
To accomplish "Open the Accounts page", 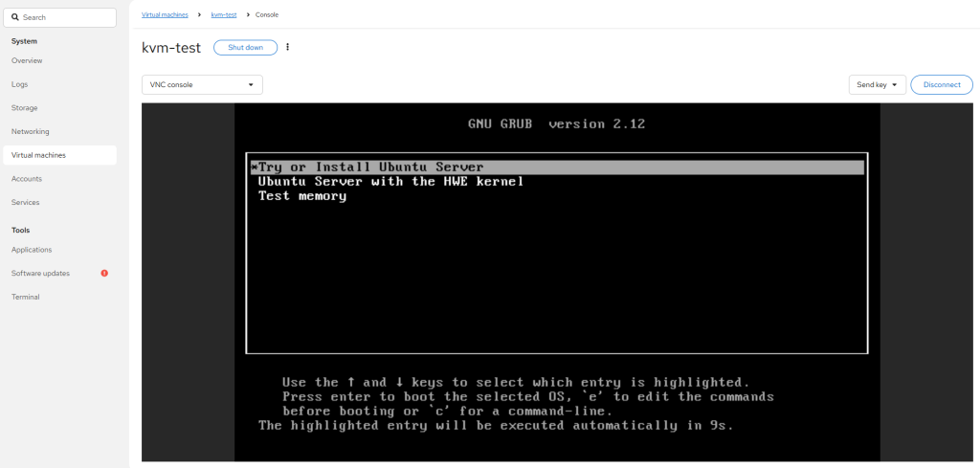I will (60, 179).
